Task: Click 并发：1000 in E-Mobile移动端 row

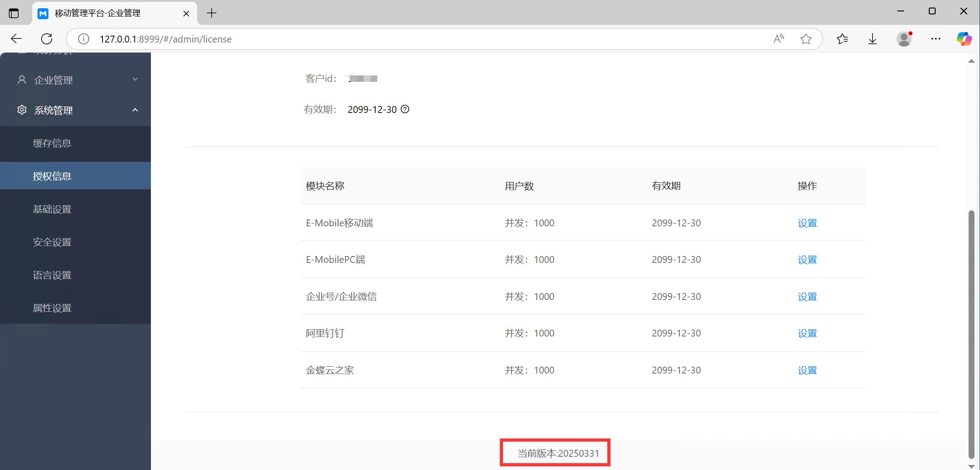Action: click(530, 223)
